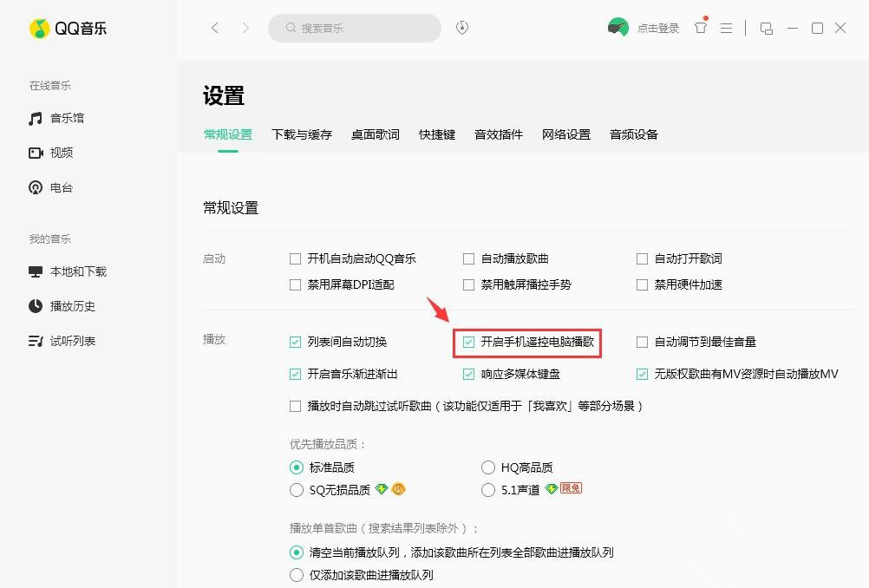Open the main menu hamburger icon

[x=727, y=28]
